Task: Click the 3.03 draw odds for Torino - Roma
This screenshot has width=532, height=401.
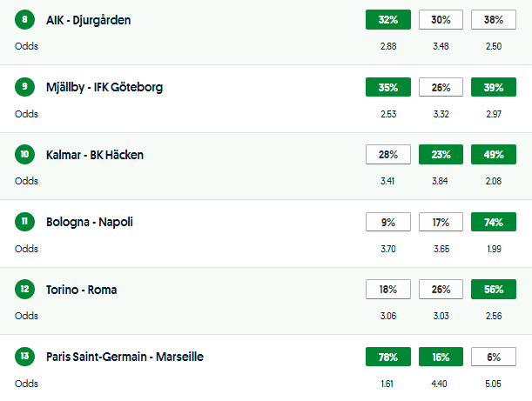Action: [441, 316]
